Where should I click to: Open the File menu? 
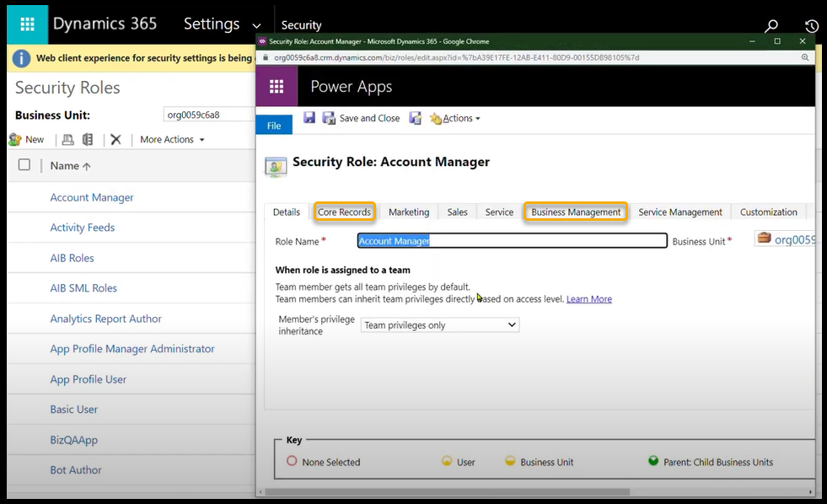(274, 126)
